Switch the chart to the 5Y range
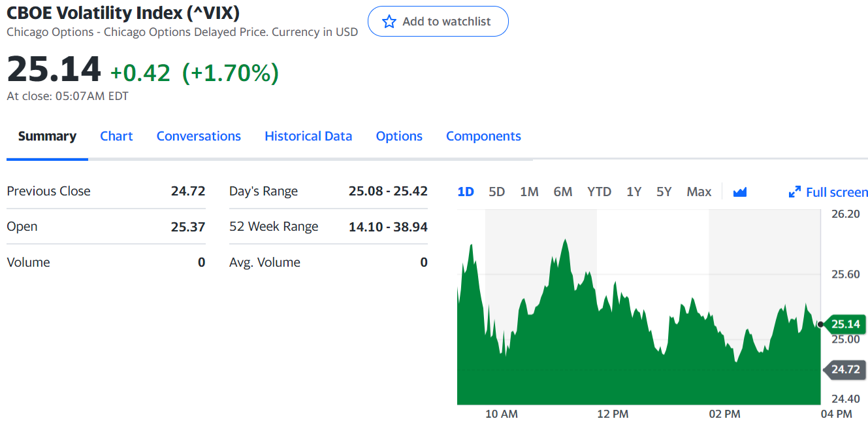 (664, 192)
